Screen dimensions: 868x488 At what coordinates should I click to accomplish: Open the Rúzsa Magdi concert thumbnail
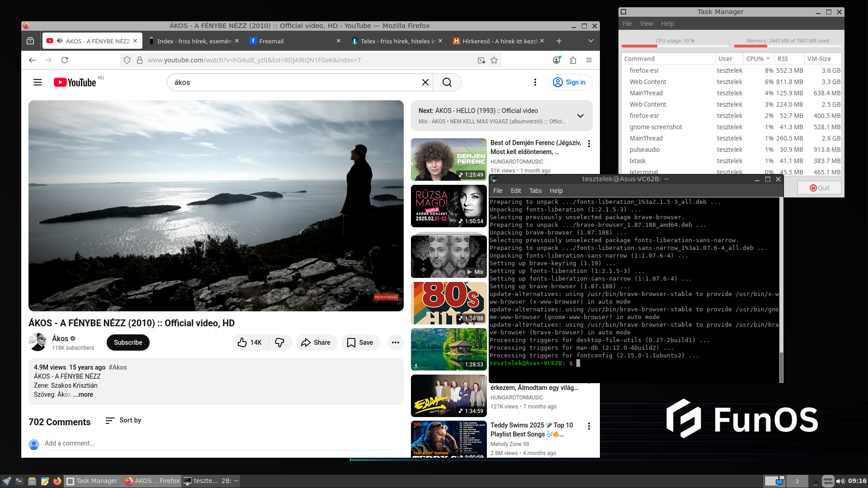[x=448, y=206]
